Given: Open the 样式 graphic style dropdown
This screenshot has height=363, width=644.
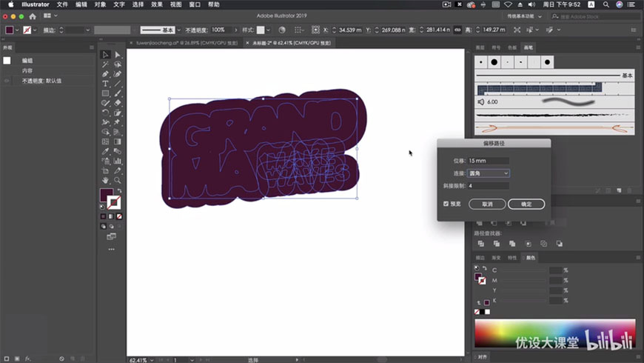Looking at the screenshot, I should pos(268,30).
